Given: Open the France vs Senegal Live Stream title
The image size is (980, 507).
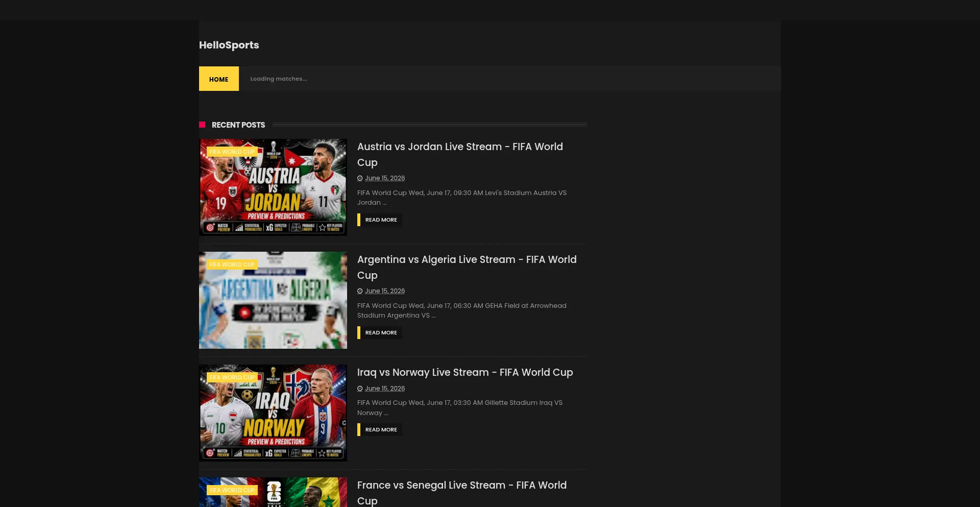Looking at the screenshot, I should pos(462,493).
